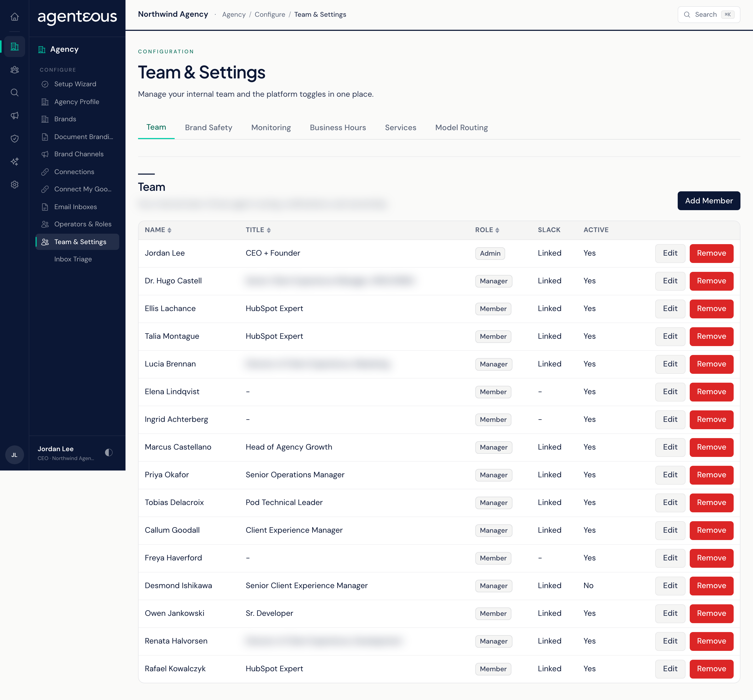The width and height of the screenshot is (753, 700).
Task: Sort table by Title column arrows
Action: tap(269, 230)
